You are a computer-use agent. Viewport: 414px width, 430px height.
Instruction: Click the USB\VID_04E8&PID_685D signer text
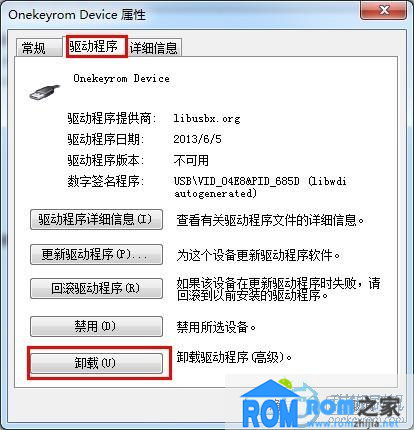point(236,181)
